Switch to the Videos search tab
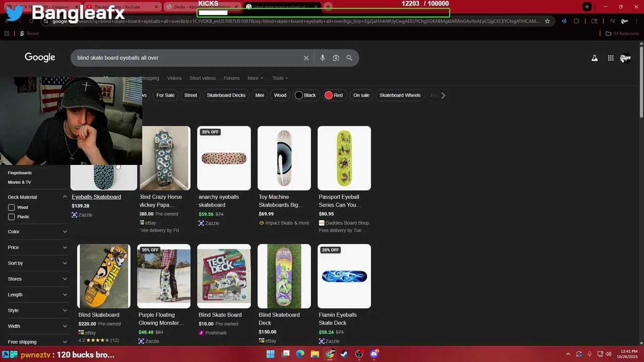 pyautogui.click(x=174, y=78)
